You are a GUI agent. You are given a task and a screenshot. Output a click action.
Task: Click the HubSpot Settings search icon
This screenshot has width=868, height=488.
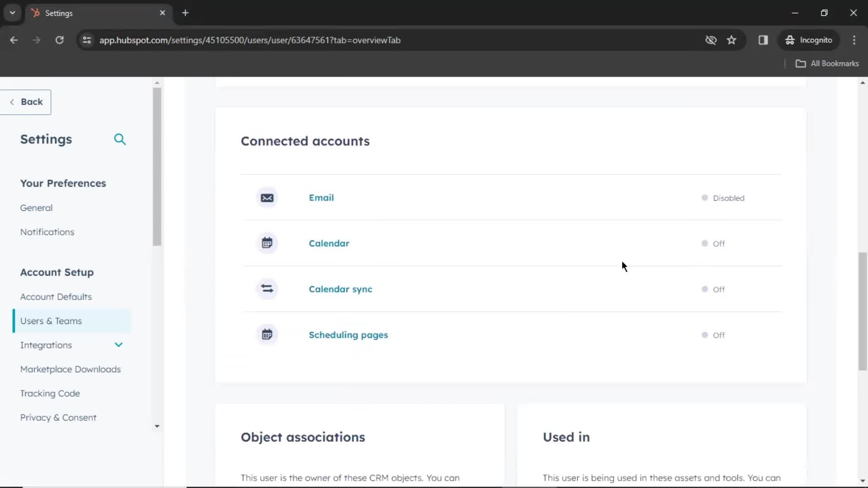(120, 139)
